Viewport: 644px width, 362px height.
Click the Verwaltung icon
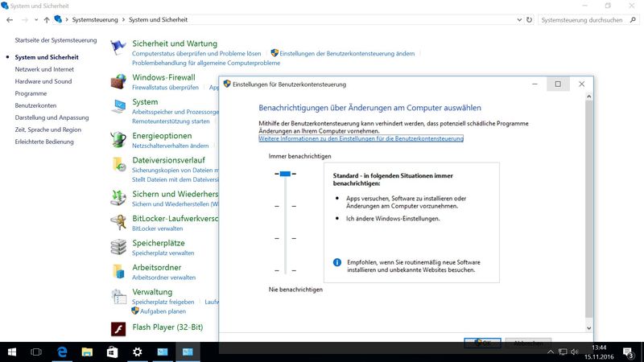pos(118,295)
